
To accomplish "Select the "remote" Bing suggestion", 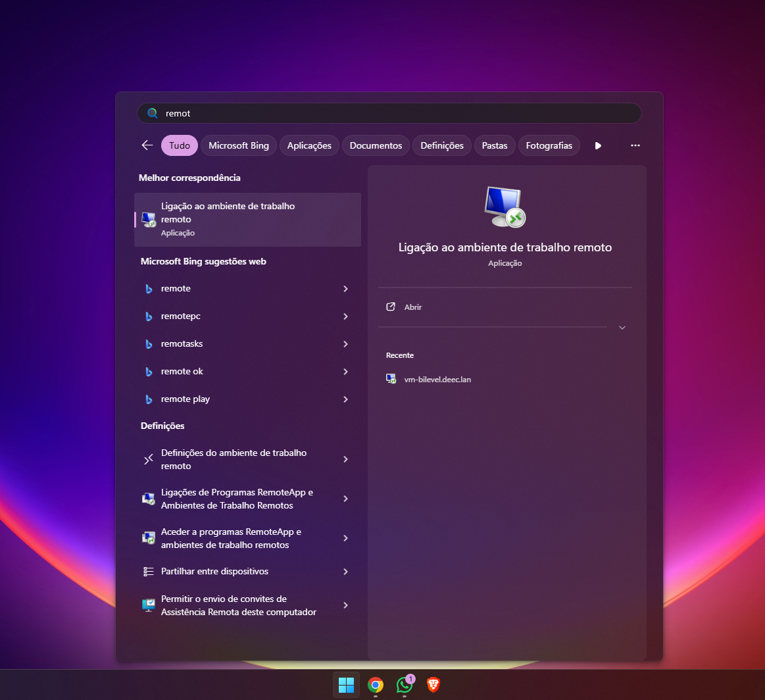I will point(248,289).
